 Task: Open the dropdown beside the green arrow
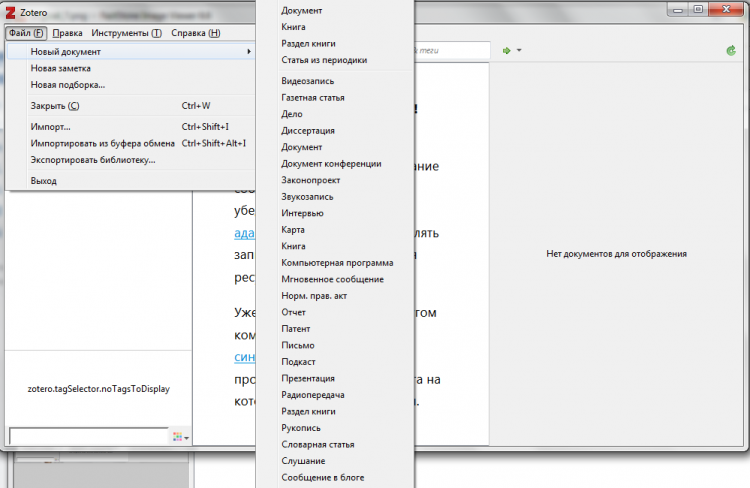pos(519,50)
